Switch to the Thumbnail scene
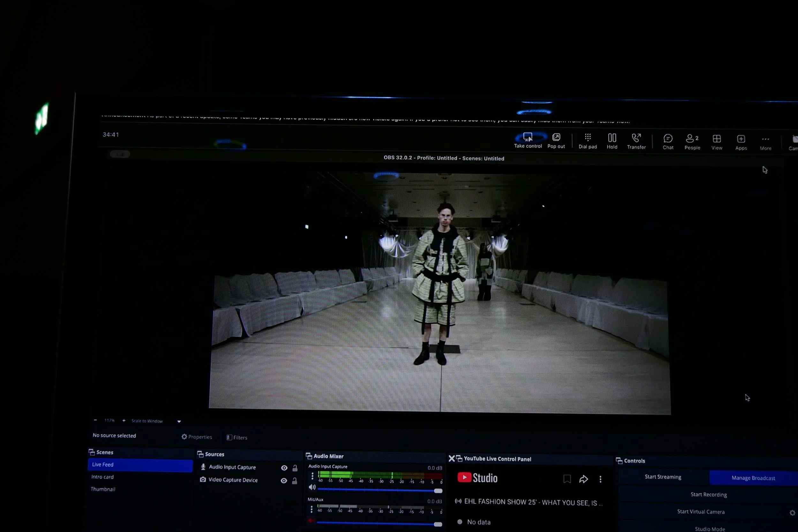This screenshot has width=798, height=532. point(103,489)
